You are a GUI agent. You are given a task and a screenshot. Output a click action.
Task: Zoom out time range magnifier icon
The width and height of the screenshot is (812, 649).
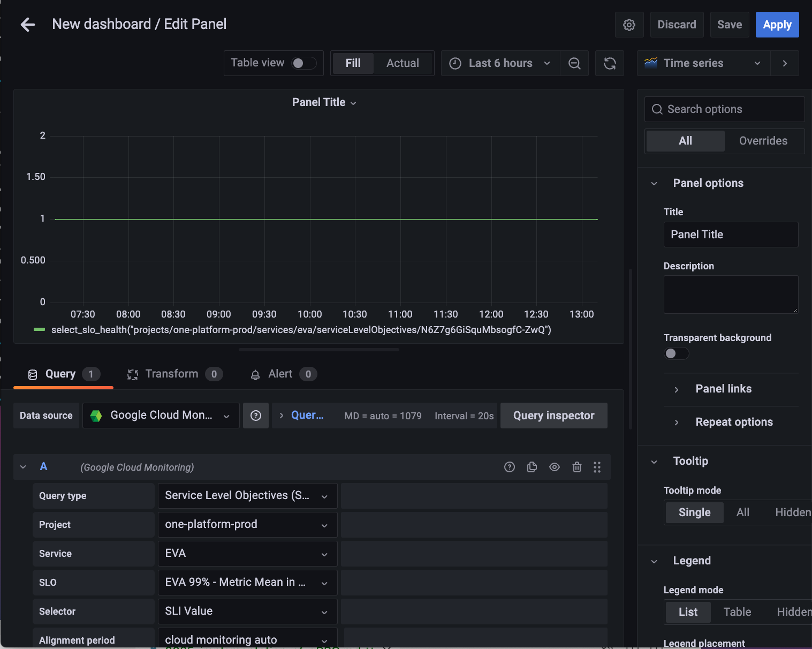point(574,63)
